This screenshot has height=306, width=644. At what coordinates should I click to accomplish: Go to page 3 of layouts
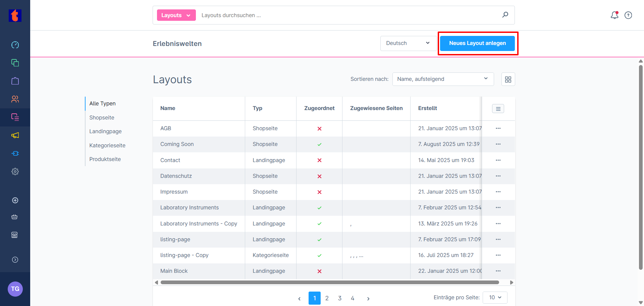click(x=340, y=298)
